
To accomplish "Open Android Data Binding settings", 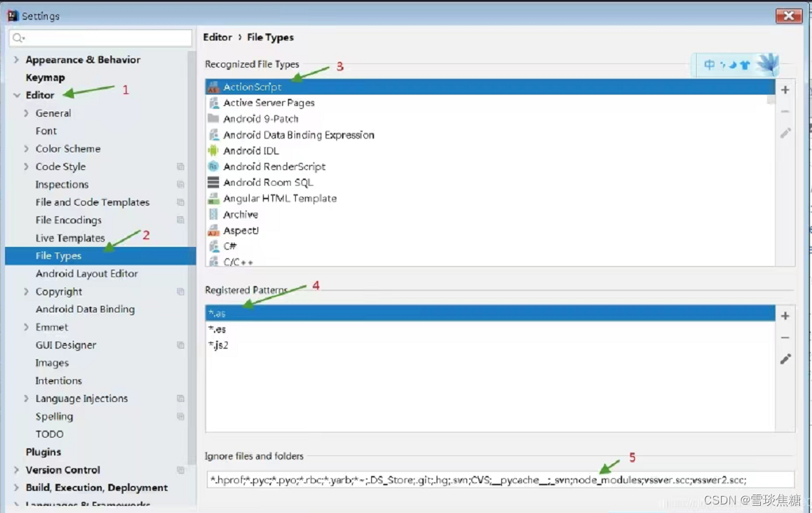I will coord(85,310).
